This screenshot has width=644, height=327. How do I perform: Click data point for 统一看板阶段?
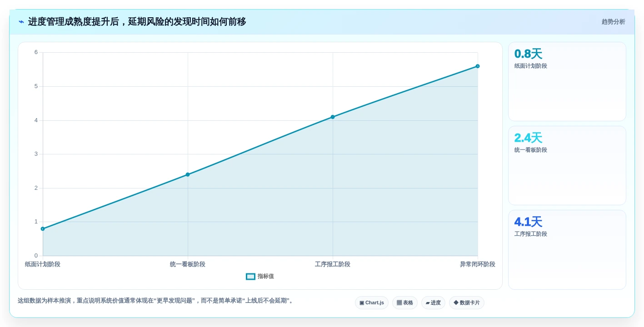[x=188, y=174]
